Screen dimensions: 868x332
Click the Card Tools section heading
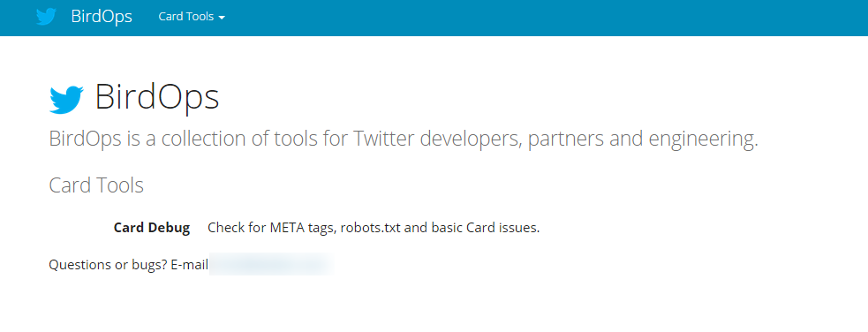(x=96, y=185)
